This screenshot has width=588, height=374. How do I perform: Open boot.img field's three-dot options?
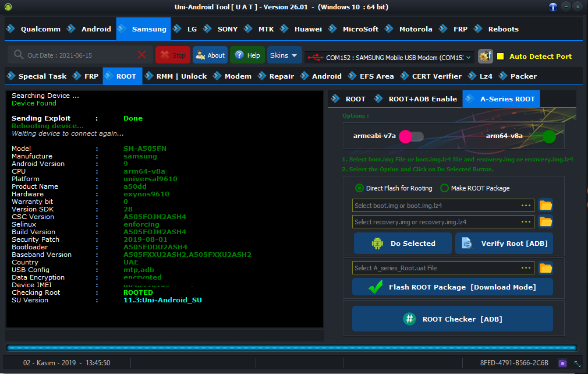coord(526,206)
